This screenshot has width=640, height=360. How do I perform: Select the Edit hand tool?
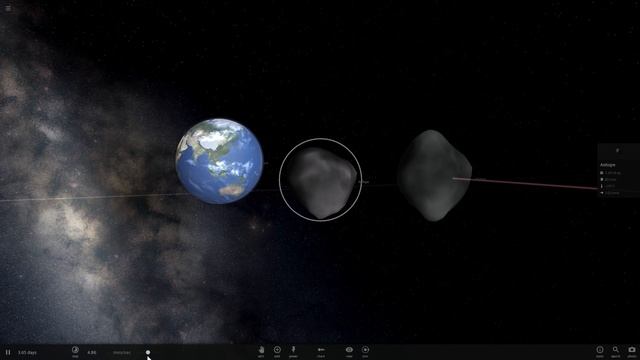[261, 350]
